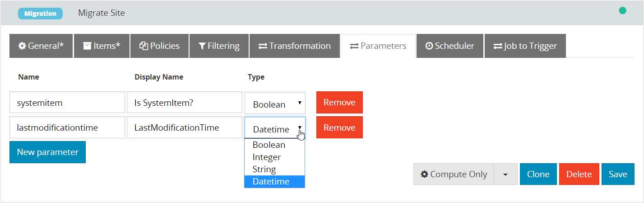644x203 pixels.
Task: Open the Boolean type dropdown for systemitem
Action: coord(275,103)
